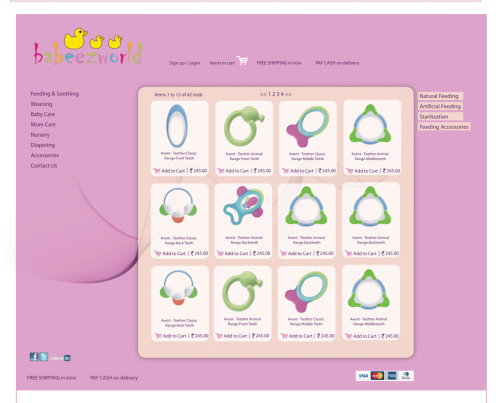Image resolution: width=500 pixels, height=403 pixels.
Task: Click Add to Cart on bottom-row Classic Range Middle Teeth
Action: tap(300, 336)
